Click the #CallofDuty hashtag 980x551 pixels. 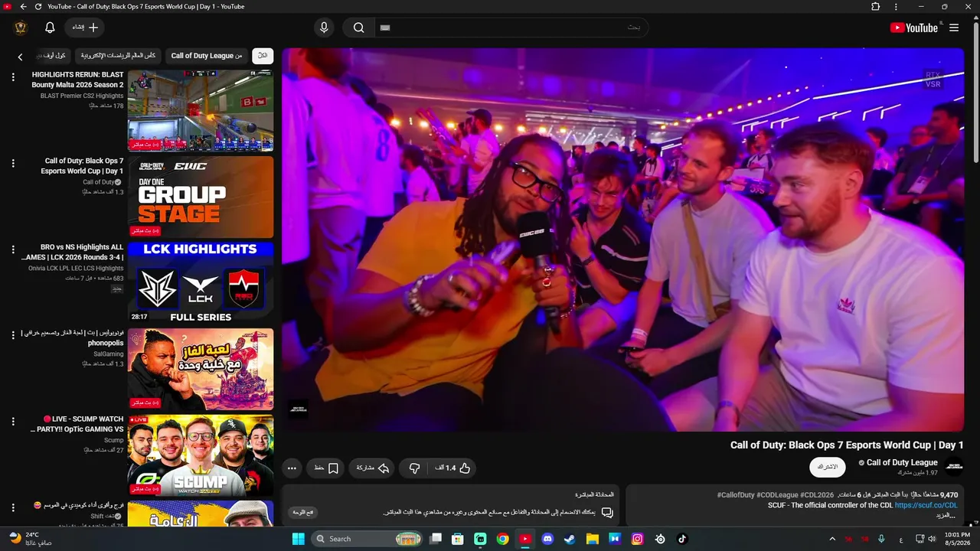[736, 495]
